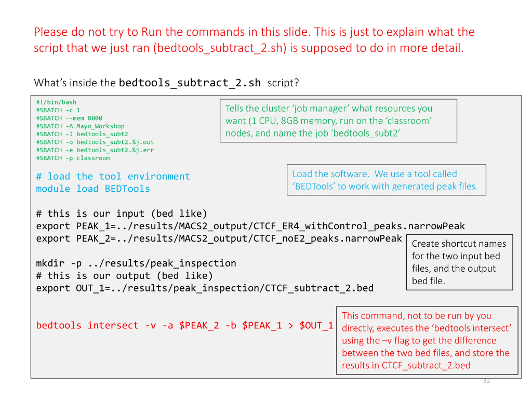This screenshot has height=399, width=532.
Task: Click the mkdir -p peak_inspection command
Action: pyautogui.click(x=136, y=263)
